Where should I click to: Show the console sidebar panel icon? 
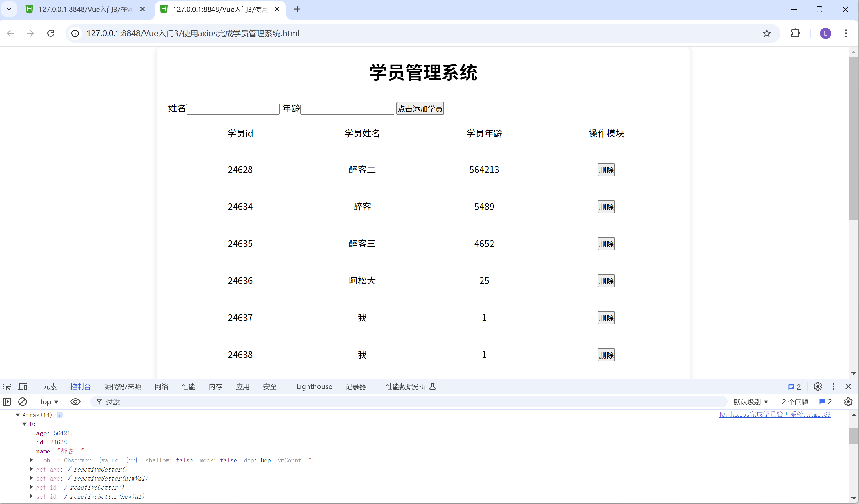(x=7, y=402)
